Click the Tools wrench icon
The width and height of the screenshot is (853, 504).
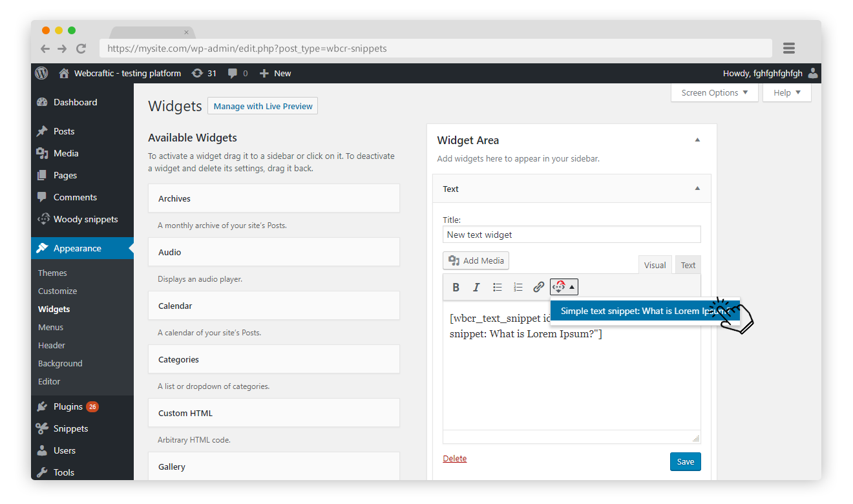pos(43,472)
